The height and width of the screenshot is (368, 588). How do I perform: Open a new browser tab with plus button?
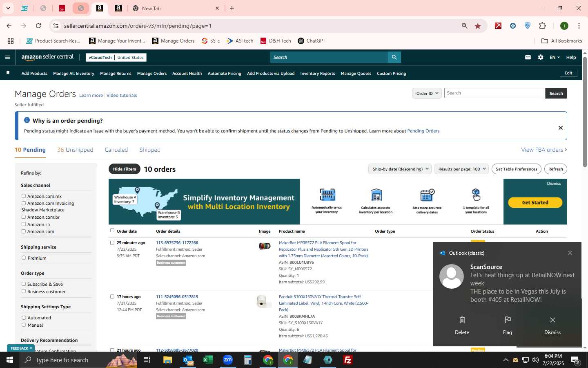(232, 8)
